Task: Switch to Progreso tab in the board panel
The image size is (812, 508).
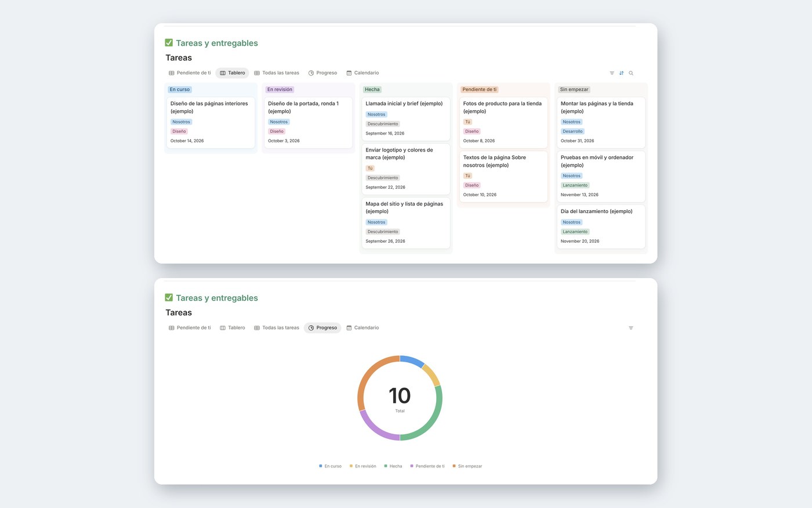Action: 322,73
